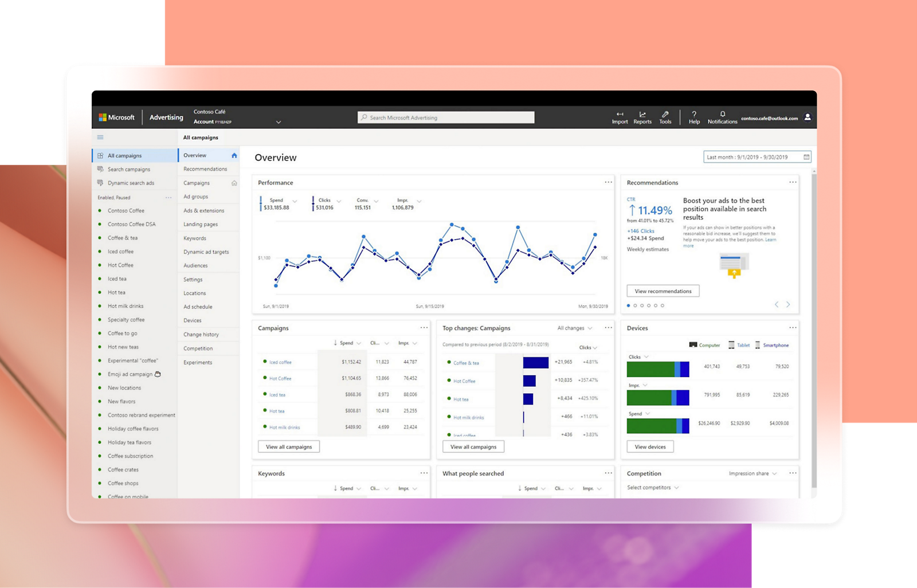Open Top changes card more options ellipsis
This screenshot has width=917, height=588.
pos(608,328)
